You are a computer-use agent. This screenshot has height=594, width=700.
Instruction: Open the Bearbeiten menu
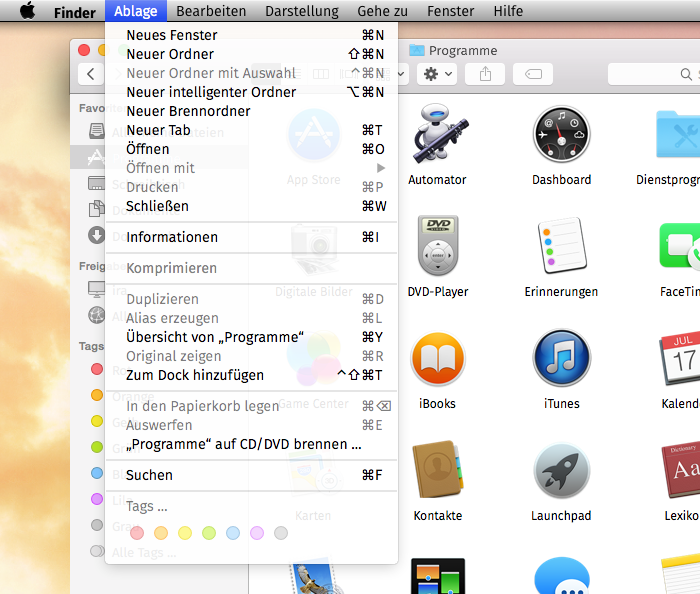pyautogui.click(x=211, y=11)
